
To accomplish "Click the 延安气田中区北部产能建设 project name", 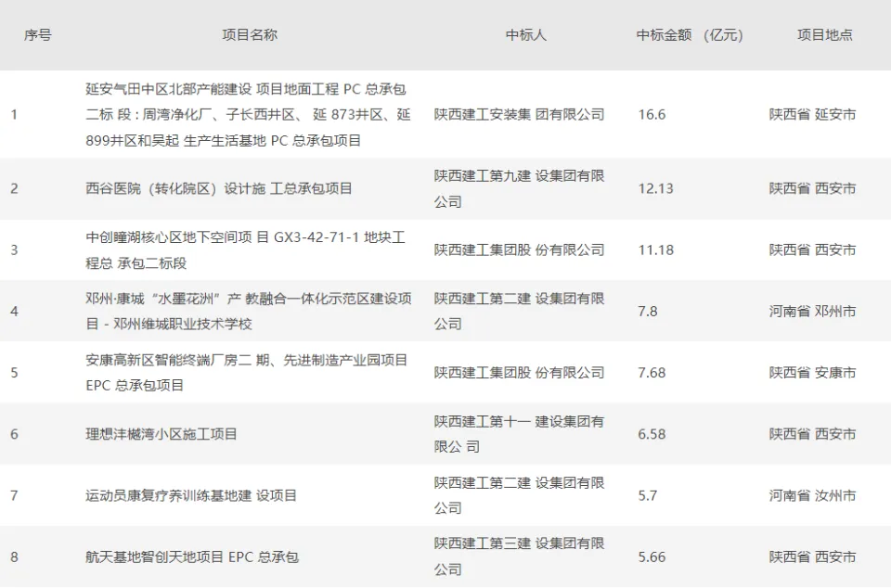I will tap(247, 115).
